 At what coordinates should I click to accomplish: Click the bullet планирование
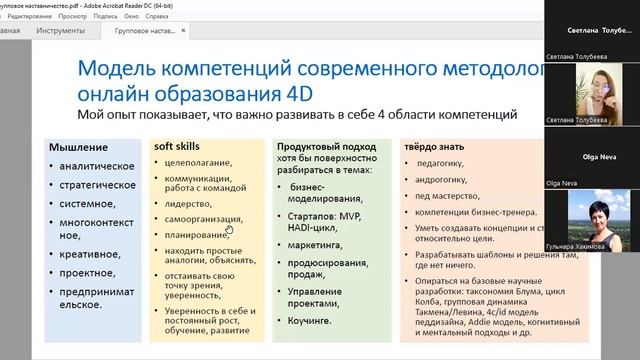(196, 235)
